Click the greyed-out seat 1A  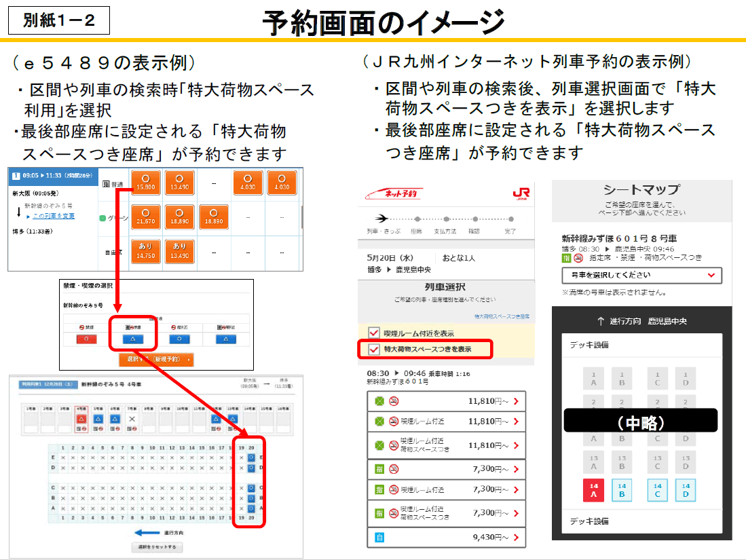[593, 379]
